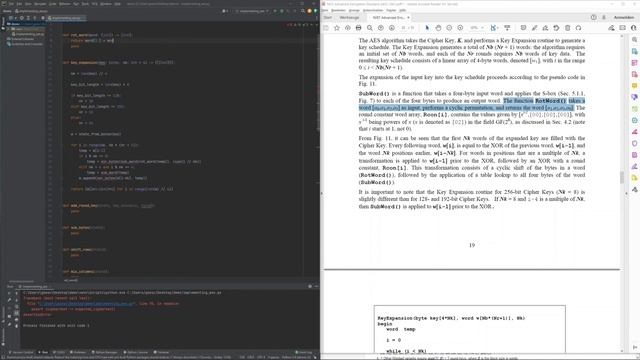Click inside the rot_word function code line

click(x=93, y=40)
